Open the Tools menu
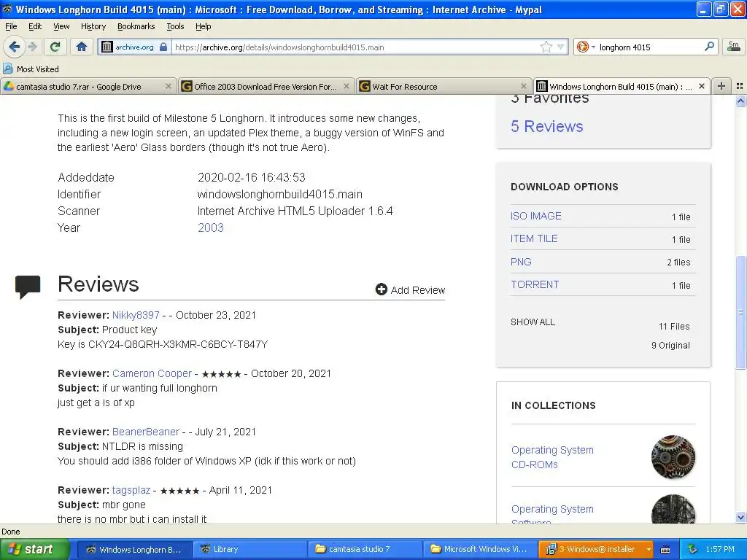 tap(175, 26)
